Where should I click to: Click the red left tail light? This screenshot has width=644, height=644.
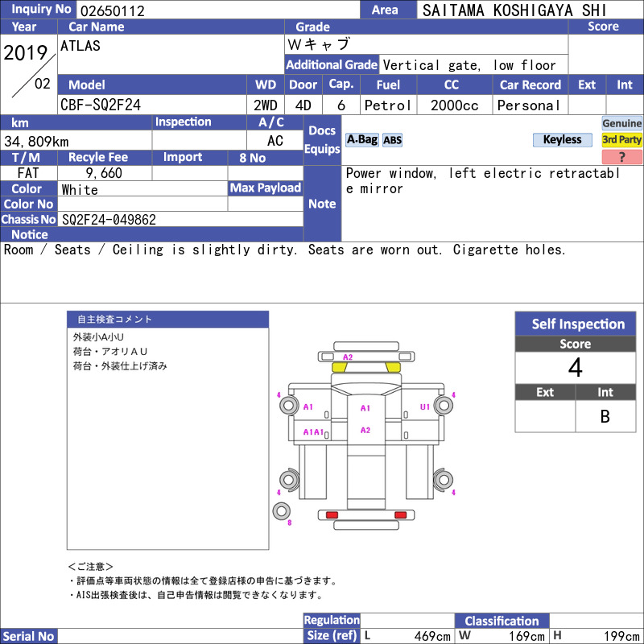(332, 514)
